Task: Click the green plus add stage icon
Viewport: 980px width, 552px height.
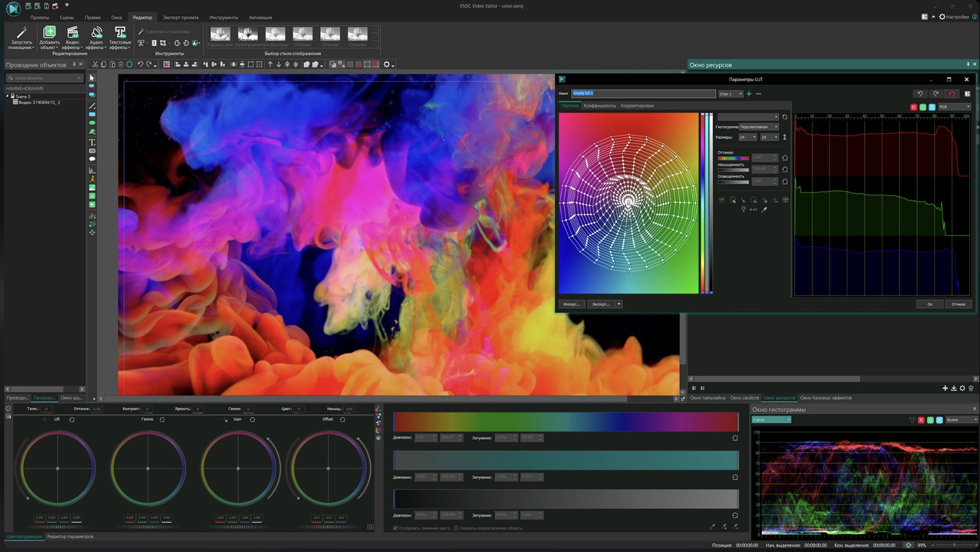Action: click(749, 94)
